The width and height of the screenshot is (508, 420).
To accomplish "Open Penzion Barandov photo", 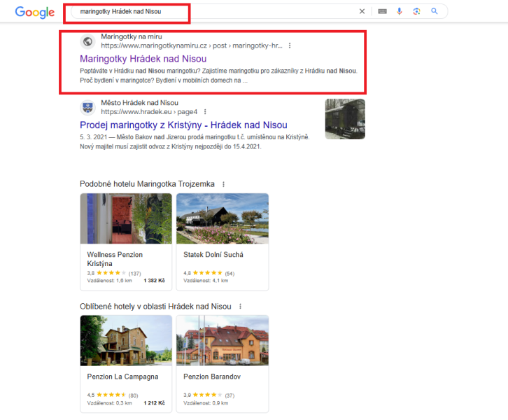I will (x=223, y=341).
